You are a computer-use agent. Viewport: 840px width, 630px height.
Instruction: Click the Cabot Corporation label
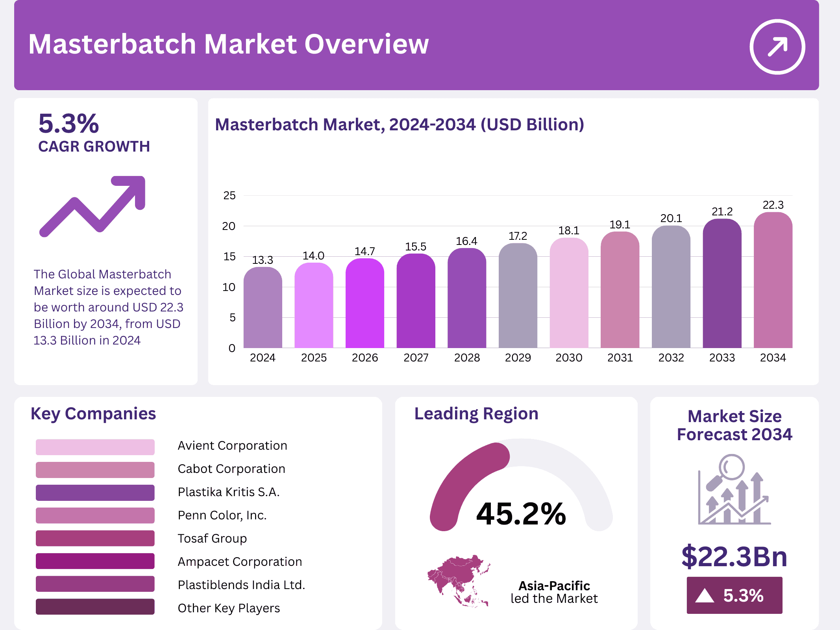point(231,469)
